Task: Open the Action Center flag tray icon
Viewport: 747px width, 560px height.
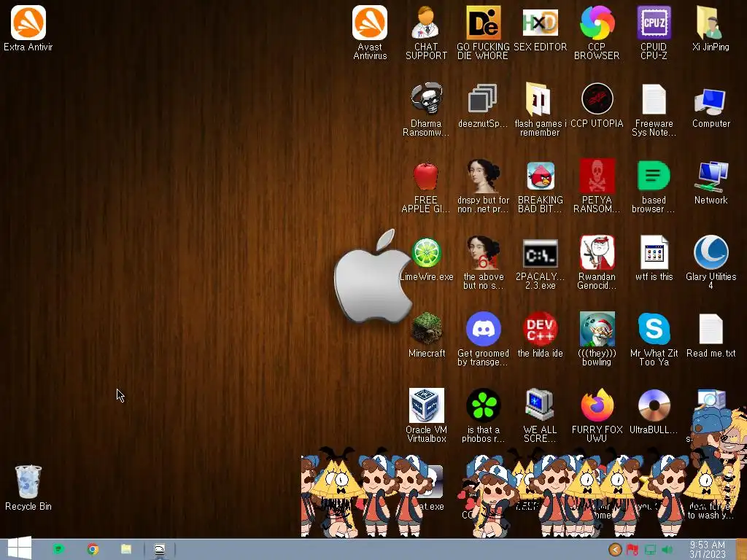Action: (632, 550)
